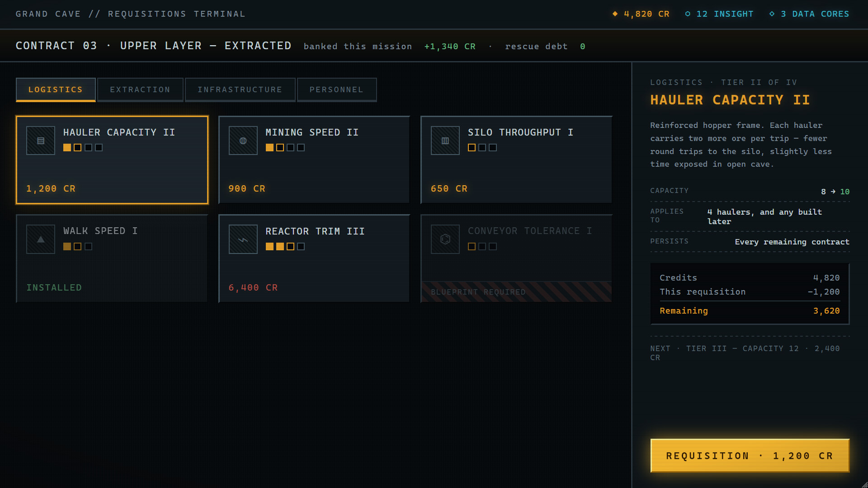Click the 650 CR price label
This screenshot has width=868, height=488.
point(449,188)
